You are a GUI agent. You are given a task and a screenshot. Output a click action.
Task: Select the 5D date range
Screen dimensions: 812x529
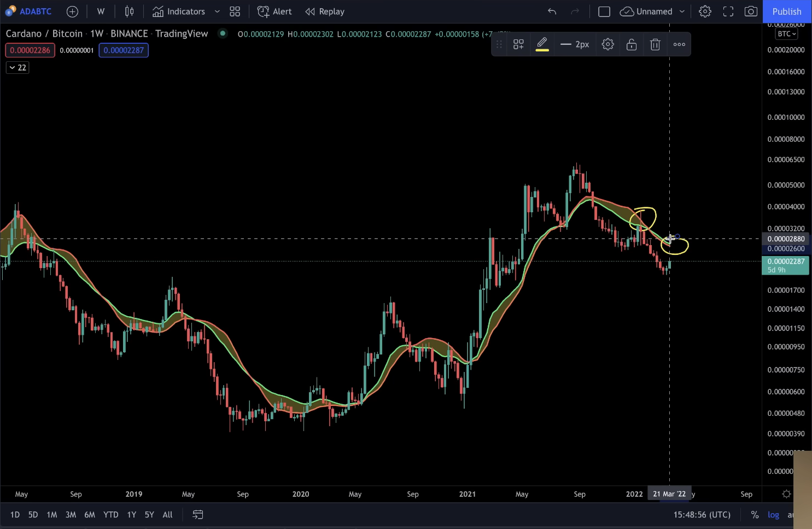tap(33, 515)
